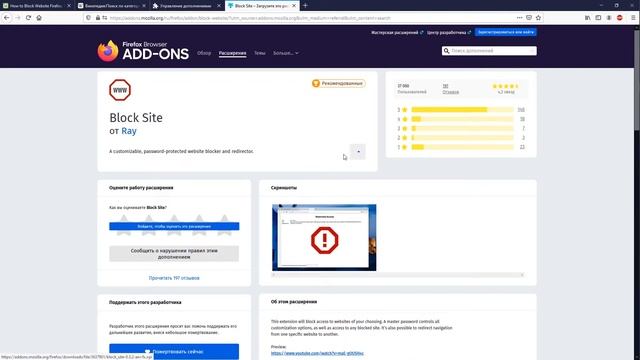Report this add-on for rule violation

174,253
